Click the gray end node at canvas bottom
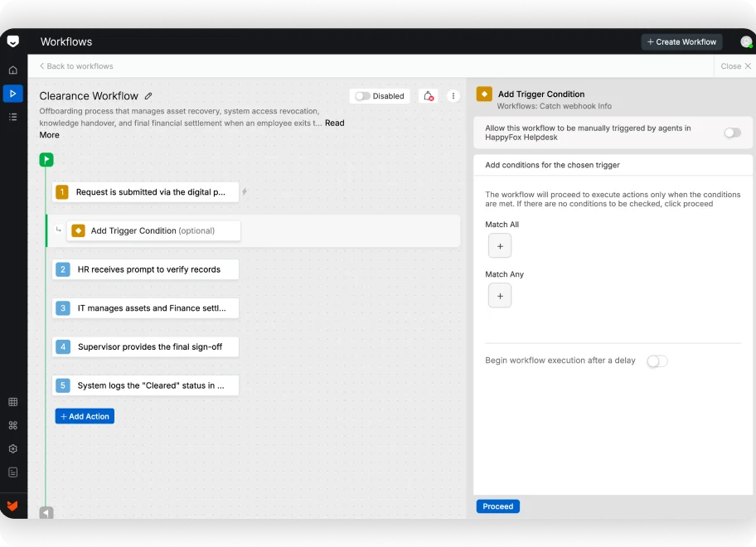Image resolution: width=756 pixels, height=547 pixels. pyautogui.click(x=46, y=513)
